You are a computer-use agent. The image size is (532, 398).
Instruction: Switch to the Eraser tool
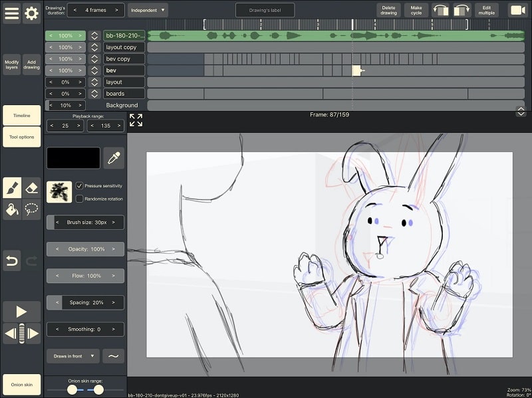(x=30, y=187)
